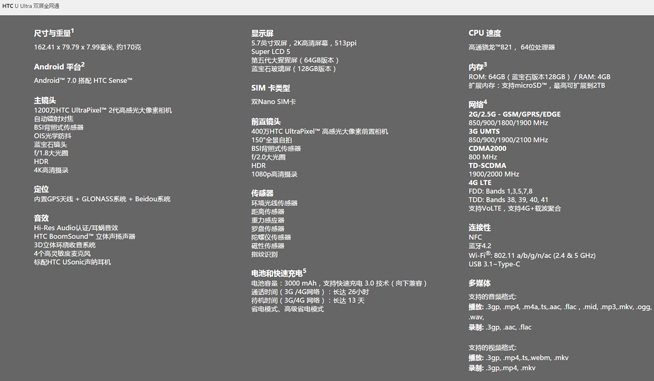Click the USB 3.1-Type-C line
This screenshot has height=381, width=654.
pos(494,264)
